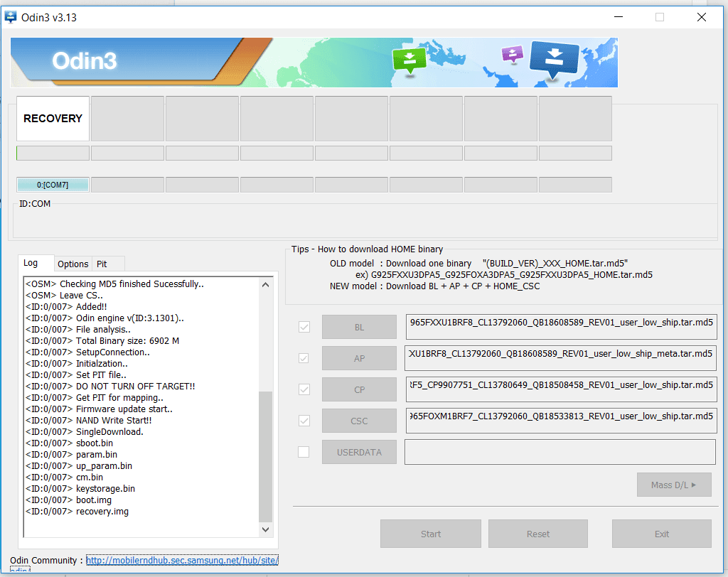Click the 'cm.bin' log line
Screen dimensions: 728x577
[x=65, y=478]
